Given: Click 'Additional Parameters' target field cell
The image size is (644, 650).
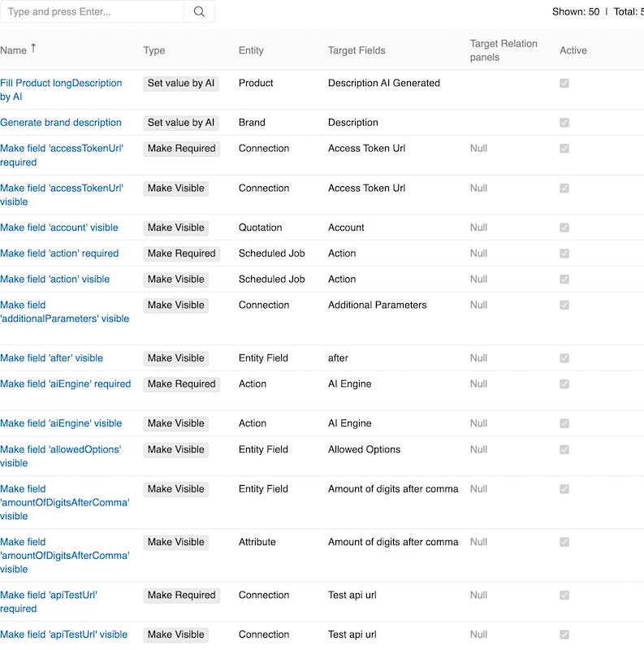Looking at the screenshot, I should click(377, 305).
